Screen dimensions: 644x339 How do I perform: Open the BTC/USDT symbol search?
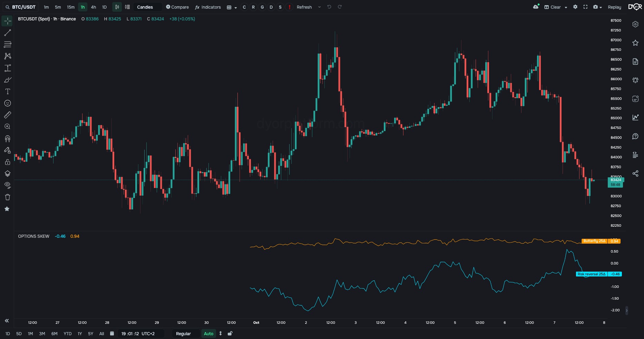click(x=21, y=7)
